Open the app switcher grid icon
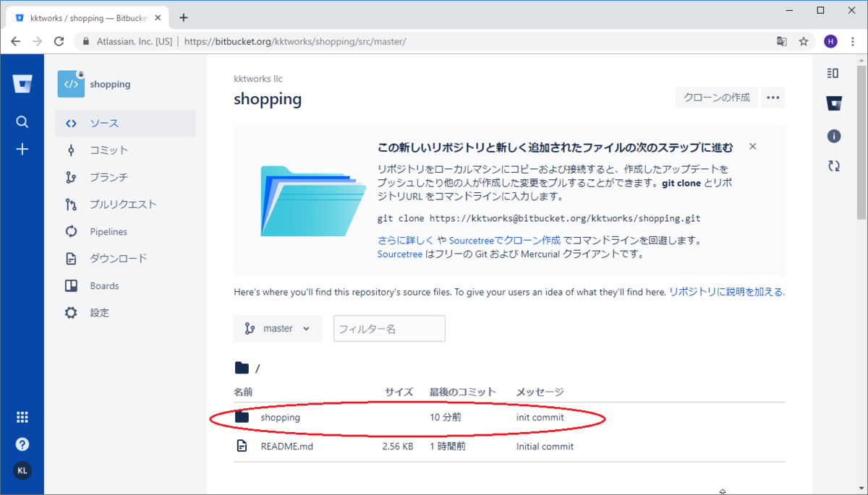Viewport: 868px width, 495px height. tap(22, 416)
